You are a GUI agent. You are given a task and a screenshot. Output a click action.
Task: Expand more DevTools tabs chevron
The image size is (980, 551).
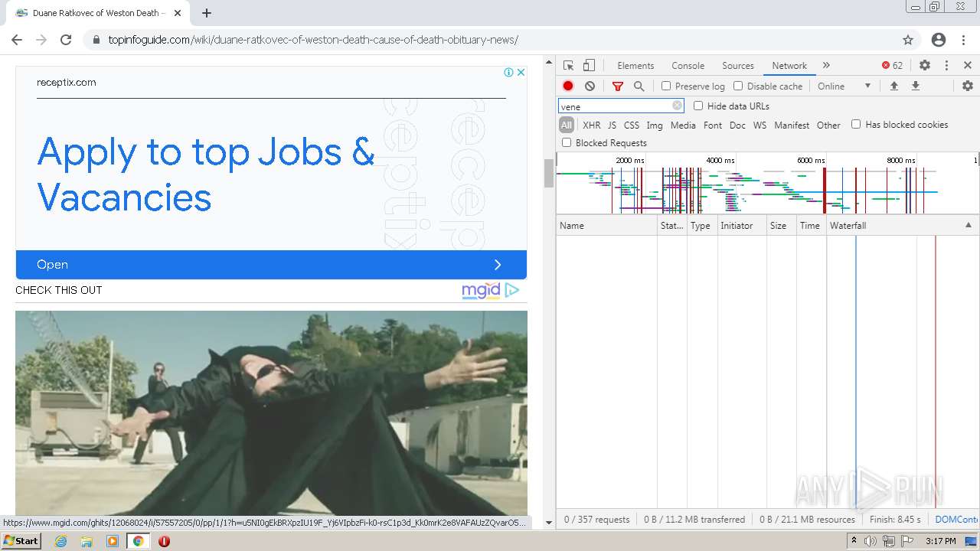tap(826, 66)
